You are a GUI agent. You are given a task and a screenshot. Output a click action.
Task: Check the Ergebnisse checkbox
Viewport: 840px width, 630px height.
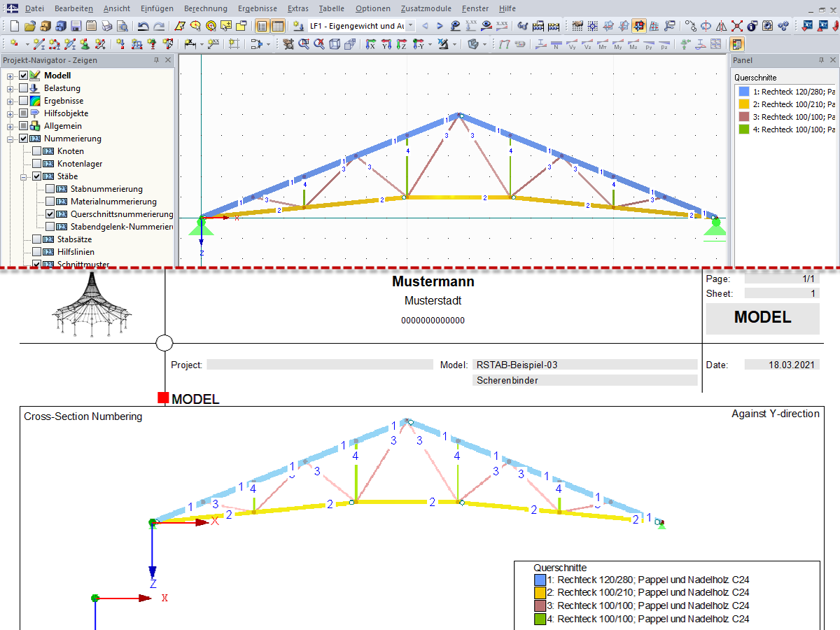click(x=24, y=101)
